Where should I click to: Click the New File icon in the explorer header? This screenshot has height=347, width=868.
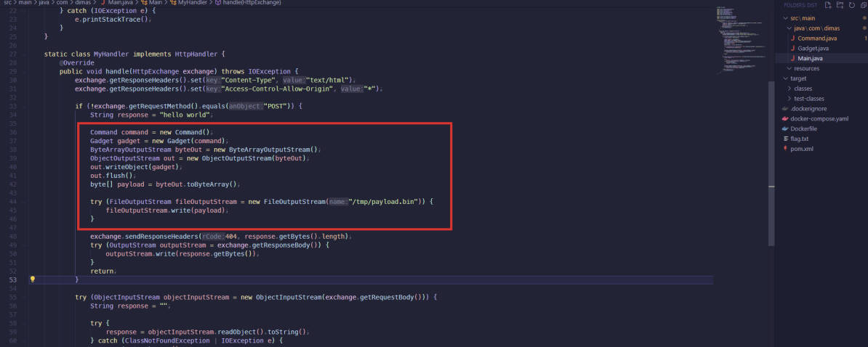[x=827, y=5]
